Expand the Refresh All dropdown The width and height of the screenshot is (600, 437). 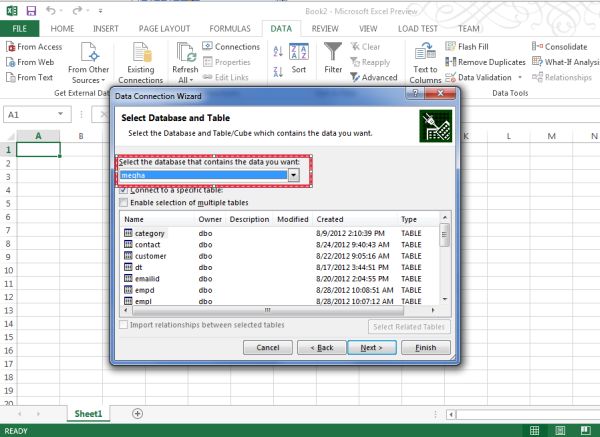tap(185, 80)
